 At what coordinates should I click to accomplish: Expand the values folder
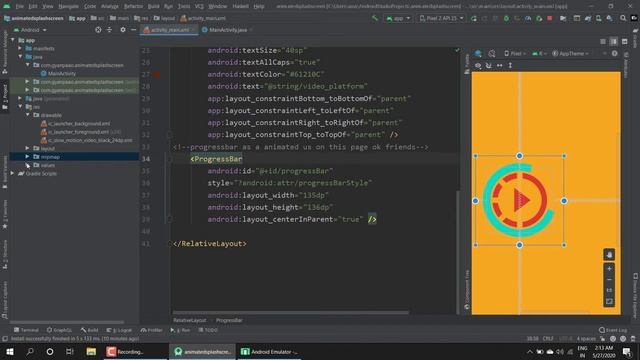[x=27, y=165]
